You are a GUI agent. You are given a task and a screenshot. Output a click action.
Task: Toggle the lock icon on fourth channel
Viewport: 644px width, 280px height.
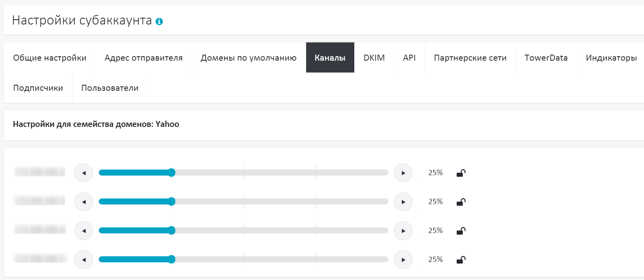click(461, 260)
